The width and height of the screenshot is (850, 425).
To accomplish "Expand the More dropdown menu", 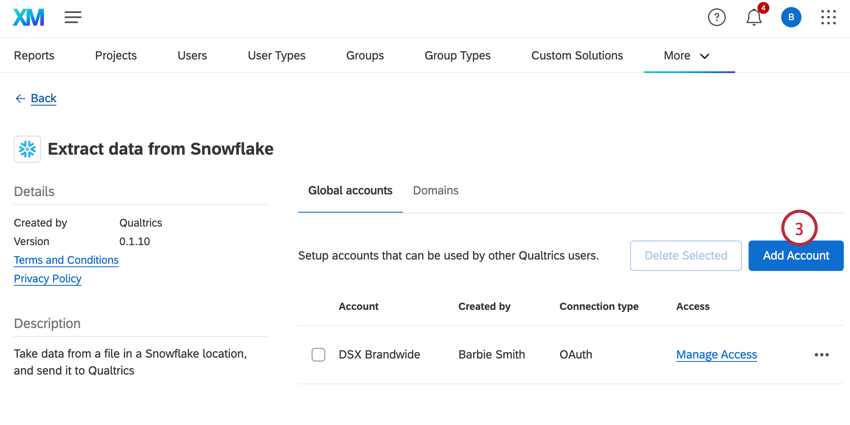I will (687, 56).
